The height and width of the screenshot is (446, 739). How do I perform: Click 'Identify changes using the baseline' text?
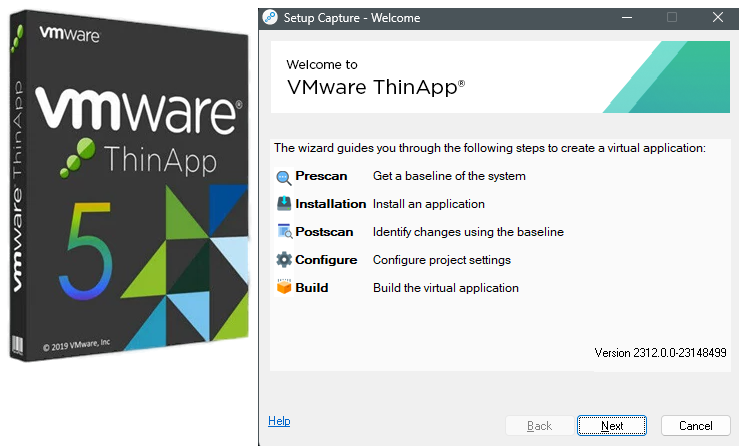pos(468,232)
